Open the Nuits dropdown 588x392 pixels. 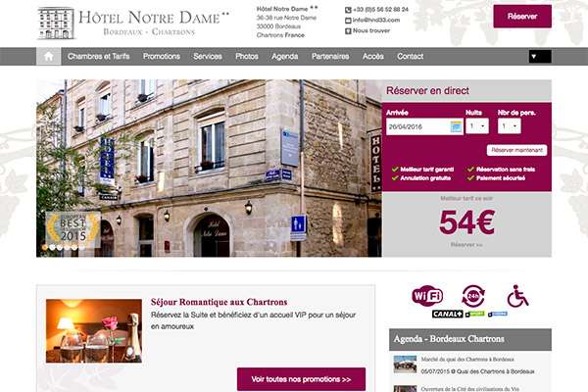[477, 126]
